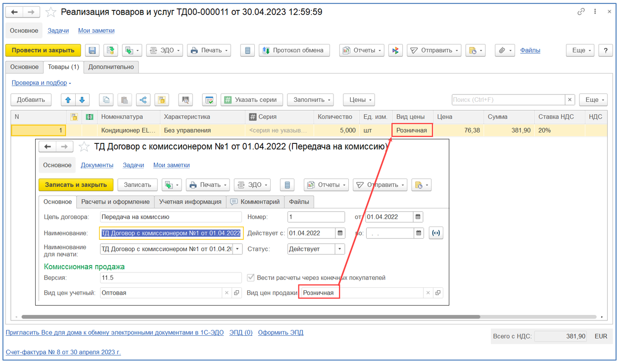Click the help question mark button
The image size is (617, 364).
tap(605, 50)
